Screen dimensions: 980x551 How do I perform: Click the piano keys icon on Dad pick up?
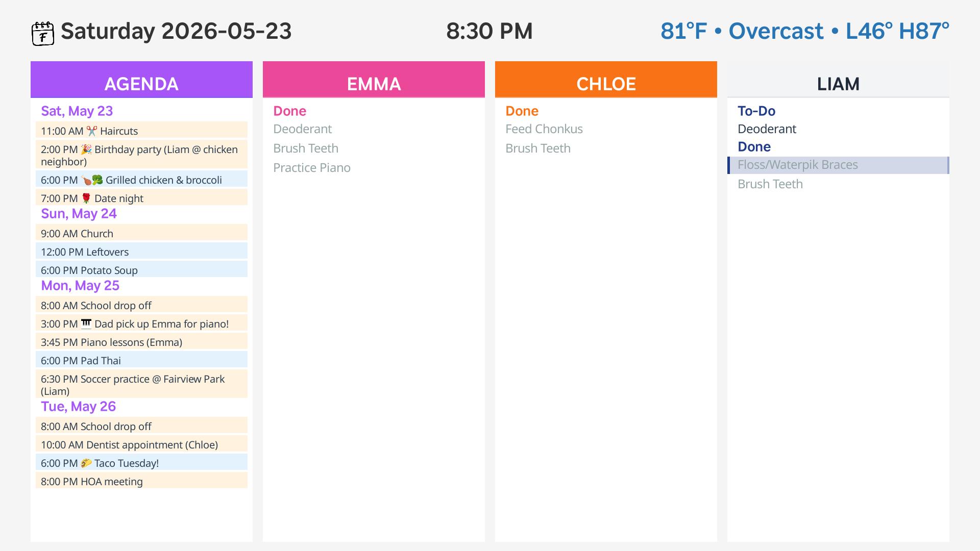tap(86, 324)
